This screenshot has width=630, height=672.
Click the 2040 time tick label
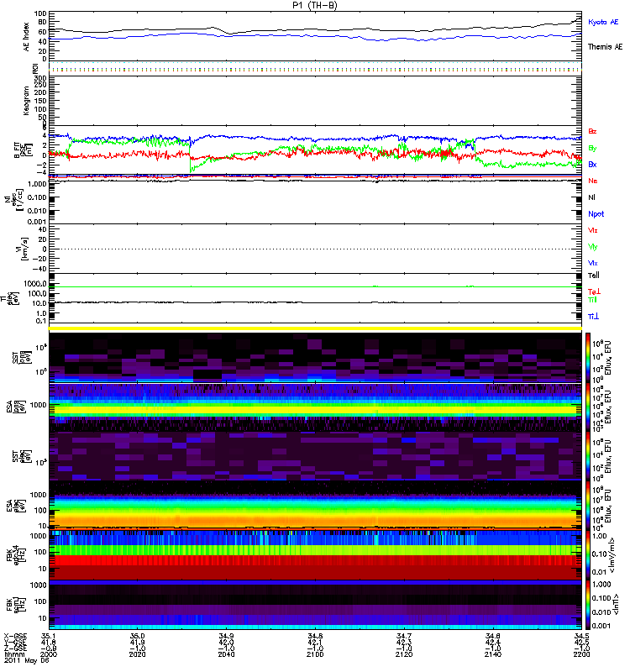click(x=226, y=654)
